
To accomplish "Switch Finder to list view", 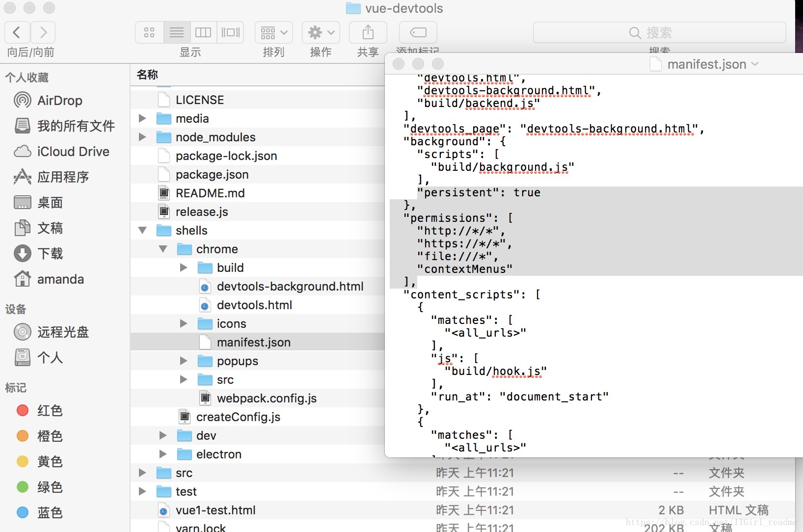I will pos(177,32).
